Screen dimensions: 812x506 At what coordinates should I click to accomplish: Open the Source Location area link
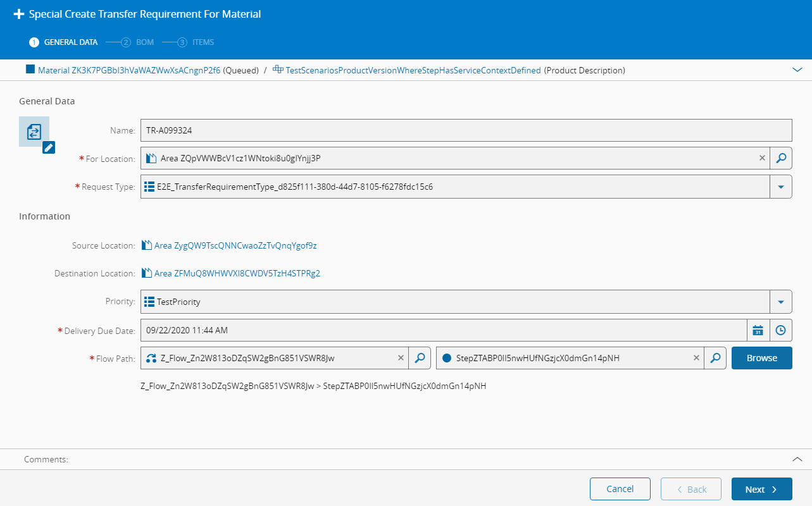pos(235,245)
